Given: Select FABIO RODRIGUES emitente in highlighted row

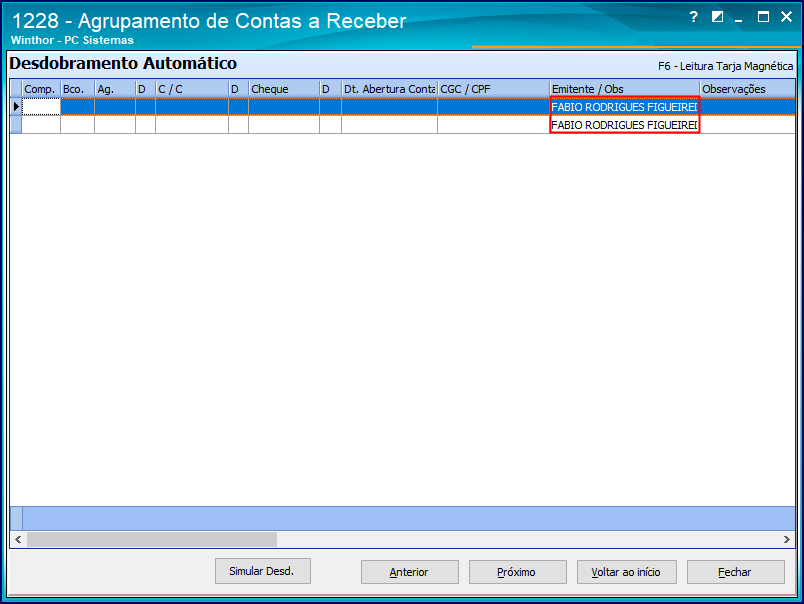Looking at the screenshot, I should click(x=625, y=107).
